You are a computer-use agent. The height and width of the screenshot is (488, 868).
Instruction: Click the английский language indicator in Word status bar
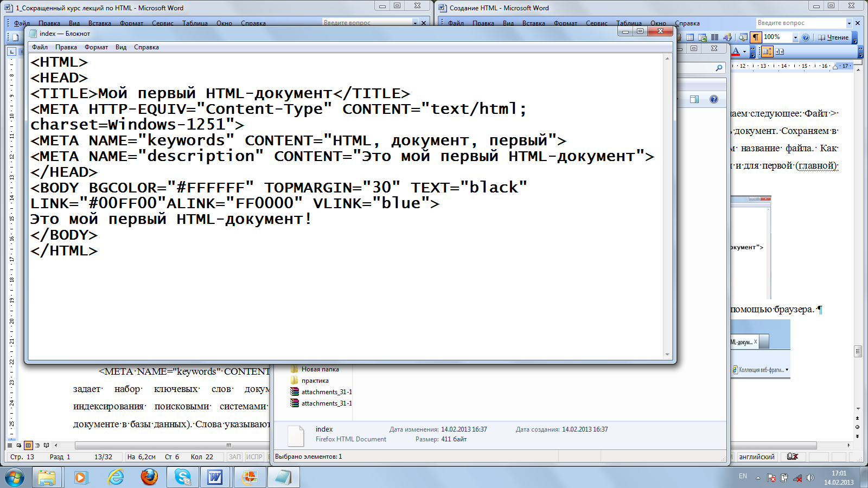tap(757, 457)
